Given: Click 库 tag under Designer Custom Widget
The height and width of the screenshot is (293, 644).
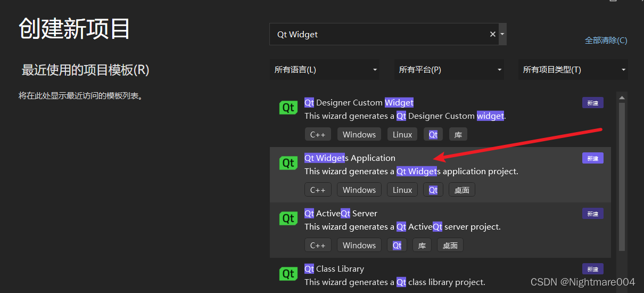Looking at the screenshot, I should [x=458, y=134].
